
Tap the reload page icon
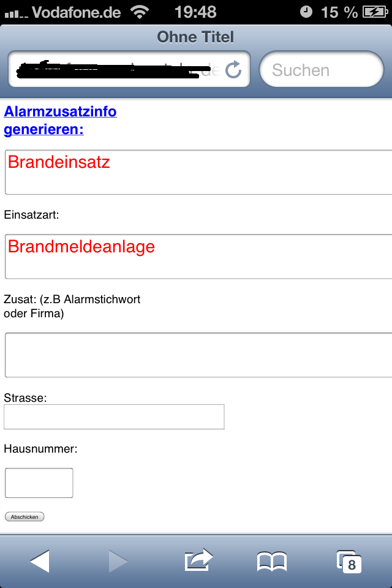click(233, 70)
